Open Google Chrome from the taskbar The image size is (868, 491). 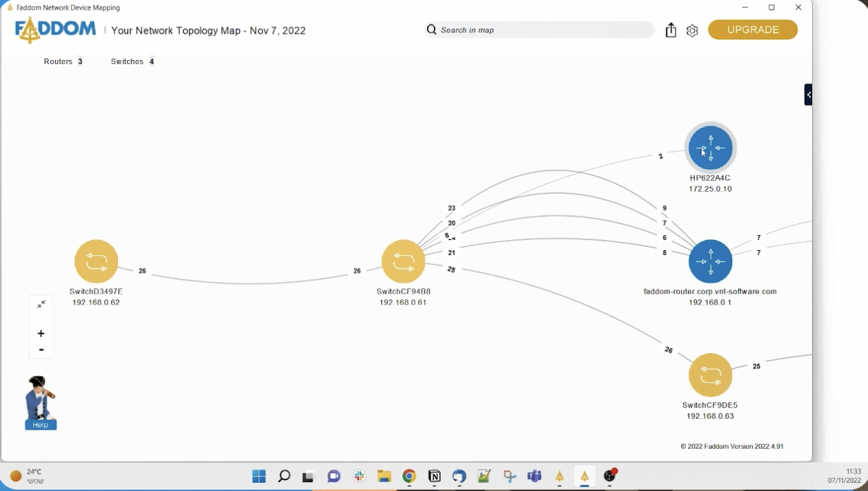[409, 477]
